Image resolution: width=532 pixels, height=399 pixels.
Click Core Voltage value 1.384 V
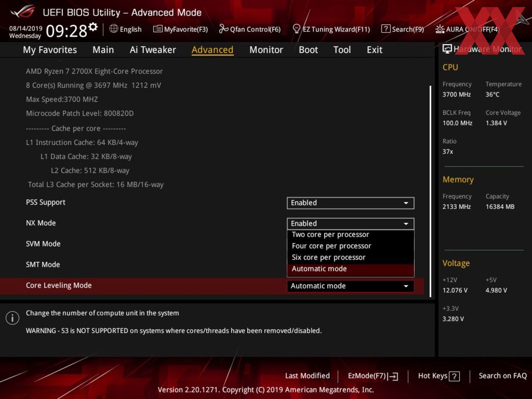pos(496,123)
